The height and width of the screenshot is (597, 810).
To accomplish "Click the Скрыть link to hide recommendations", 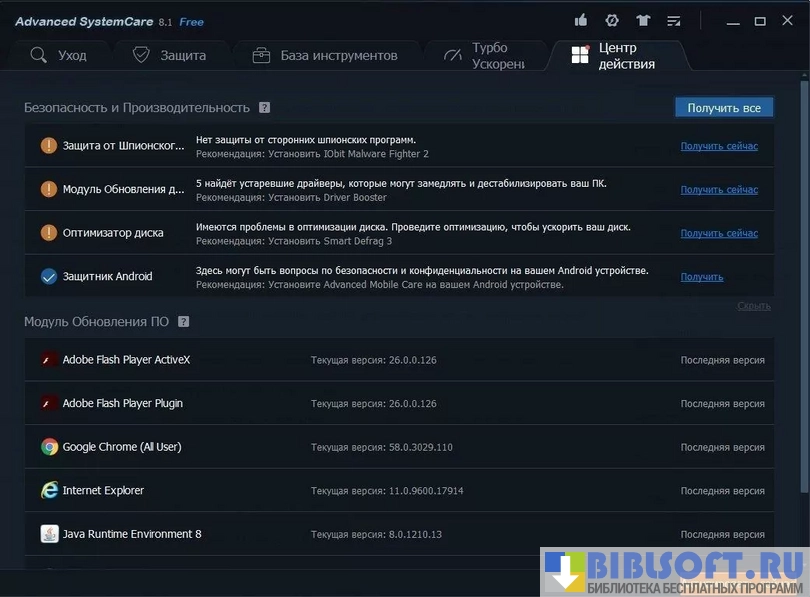I will click(754, 306).
